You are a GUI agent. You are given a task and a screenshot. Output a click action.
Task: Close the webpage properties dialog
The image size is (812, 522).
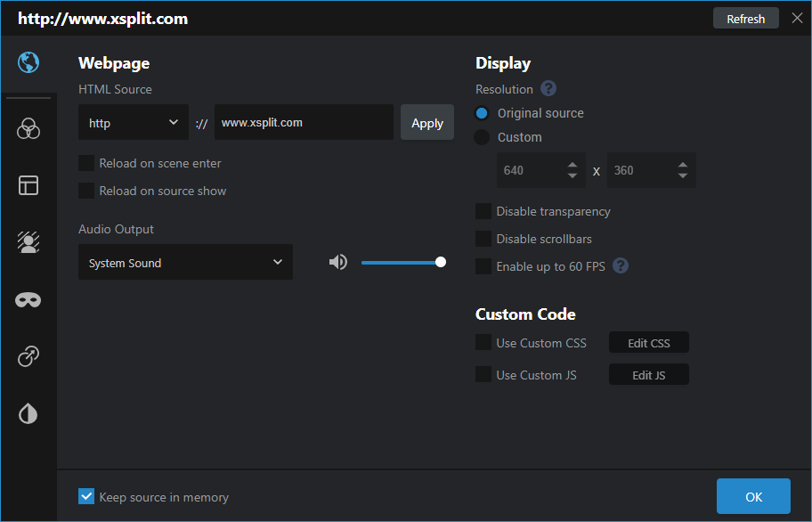(x=797, y=18)
